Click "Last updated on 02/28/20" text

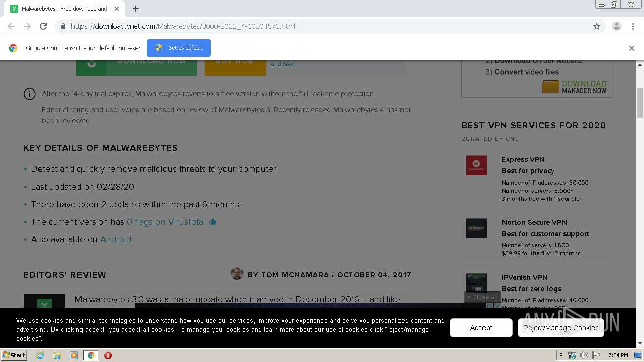click(83, 187)
